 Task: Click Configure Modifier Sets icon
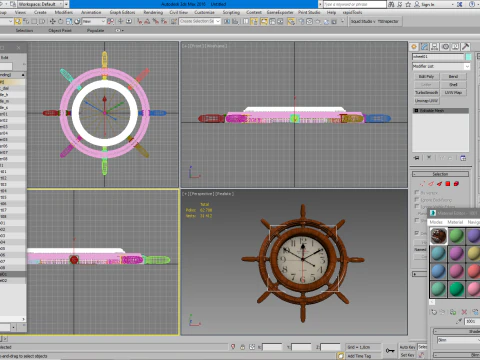(x=463, y=158)
